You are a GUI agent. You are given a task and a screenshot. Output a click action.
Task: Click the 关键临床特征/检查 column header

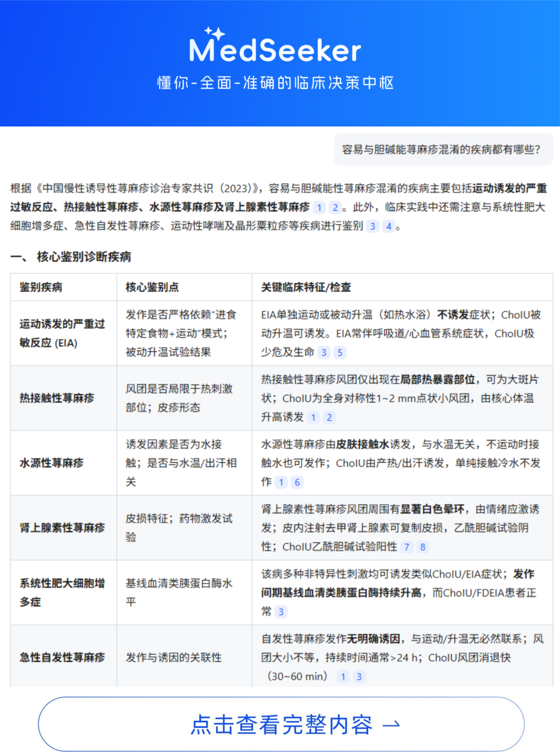pos(306,288)
